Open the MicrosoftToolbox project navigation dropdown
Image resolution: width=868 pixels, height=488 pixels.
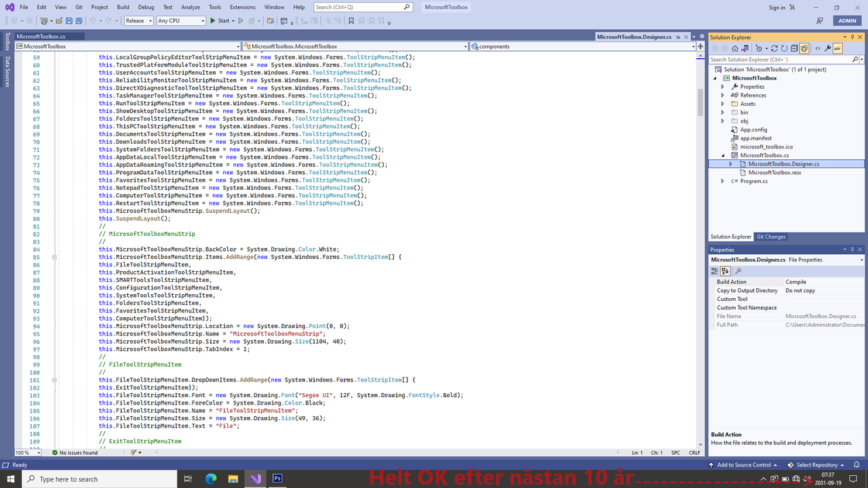[128, 47]
